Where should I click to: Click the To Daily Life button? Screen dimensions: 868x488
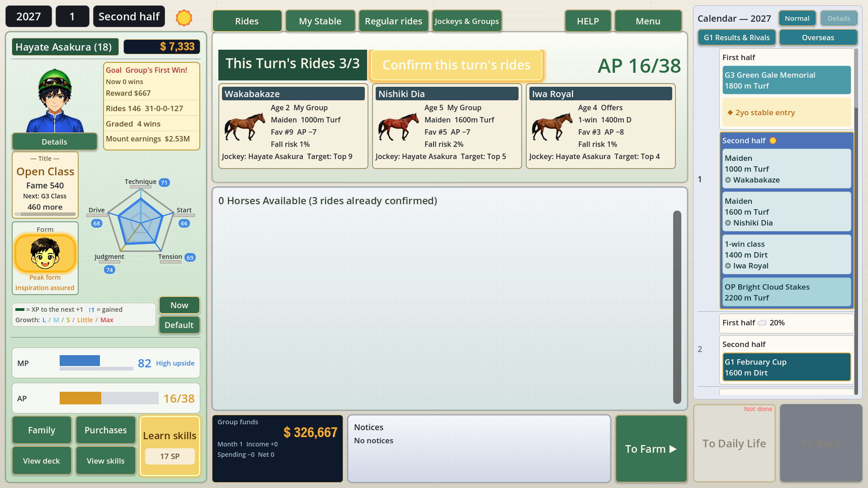coord(734,443)
